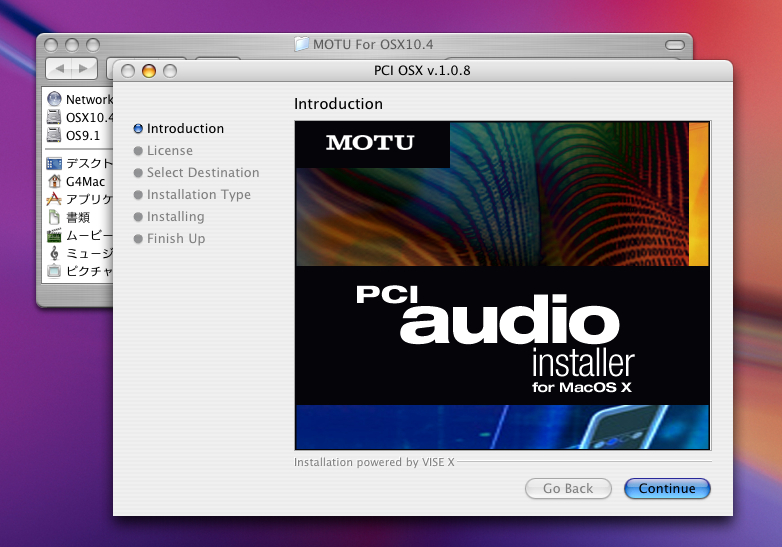Screen dimensions: 782x547
Task: Click the MOTU PCI audio installer banner
Action: coord(502,285)
